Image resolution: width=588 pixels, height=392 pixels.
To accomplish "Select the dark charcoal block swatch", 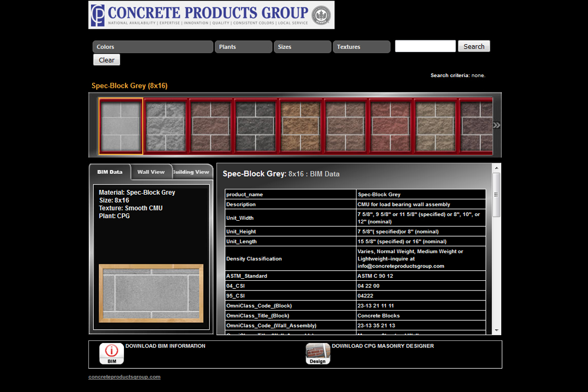I will 256,126.
